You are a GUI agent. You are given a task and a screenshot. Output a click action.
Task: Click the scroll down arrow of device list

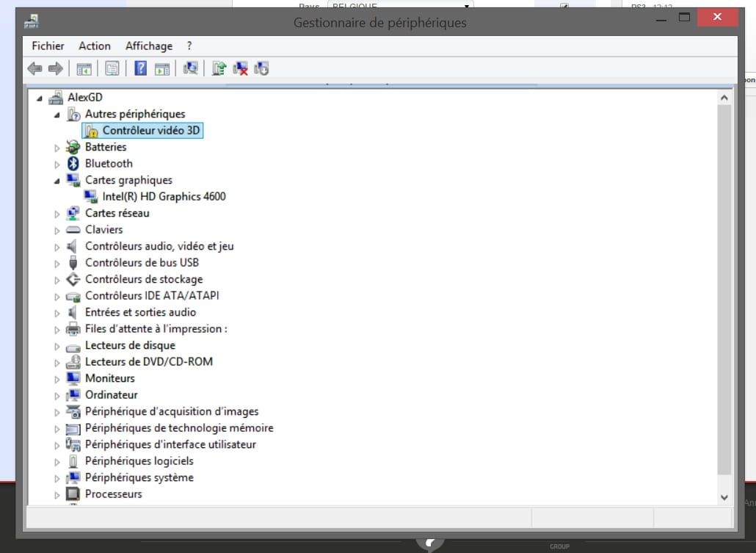[724, 497]
